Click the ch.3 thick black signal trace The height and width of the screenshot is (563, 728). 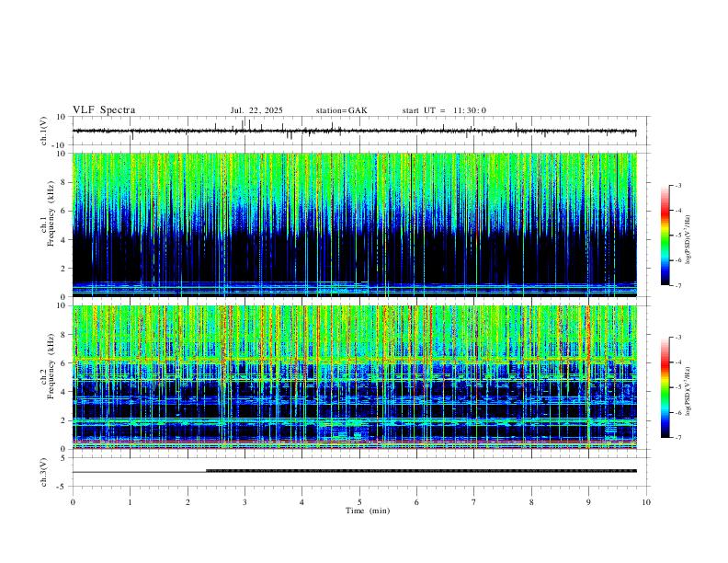click(x=421, y=471)
